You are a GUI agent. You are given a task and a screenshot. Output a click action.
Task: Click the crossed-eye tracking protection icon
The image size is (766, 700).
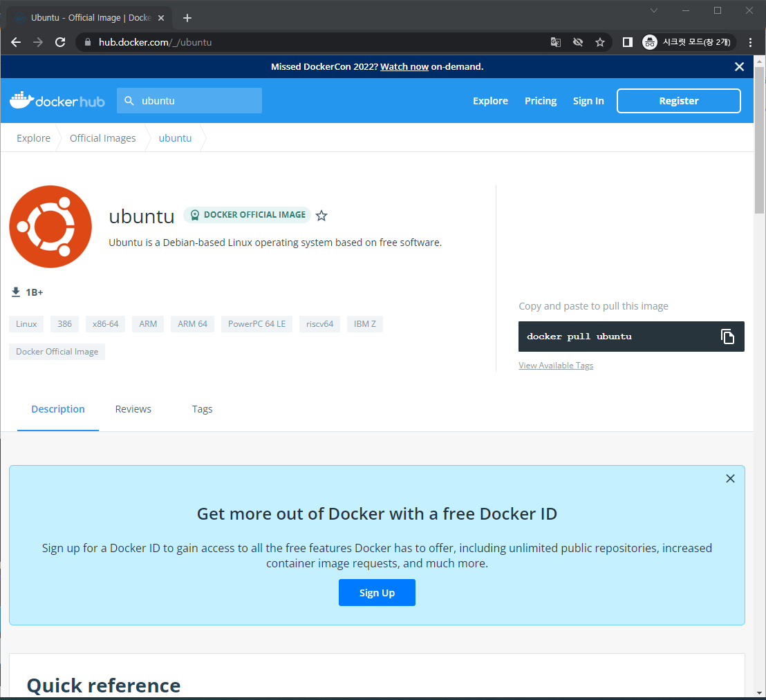[x=578, y=42]
